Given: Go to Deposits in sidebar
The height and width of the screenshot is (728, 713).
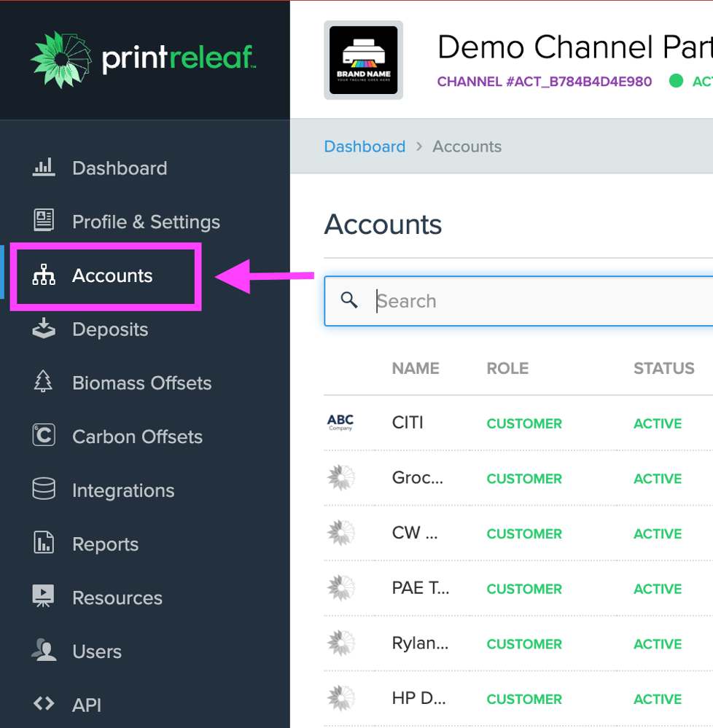Looking at the screenshot, I should [110, 329].
